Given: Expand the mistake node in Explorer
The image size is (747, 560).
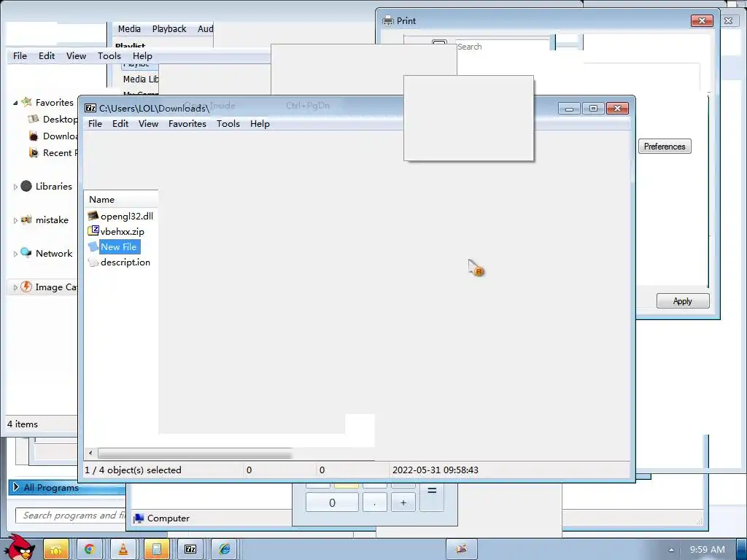Looking at the screenshot, I should [x=15, y=220].
